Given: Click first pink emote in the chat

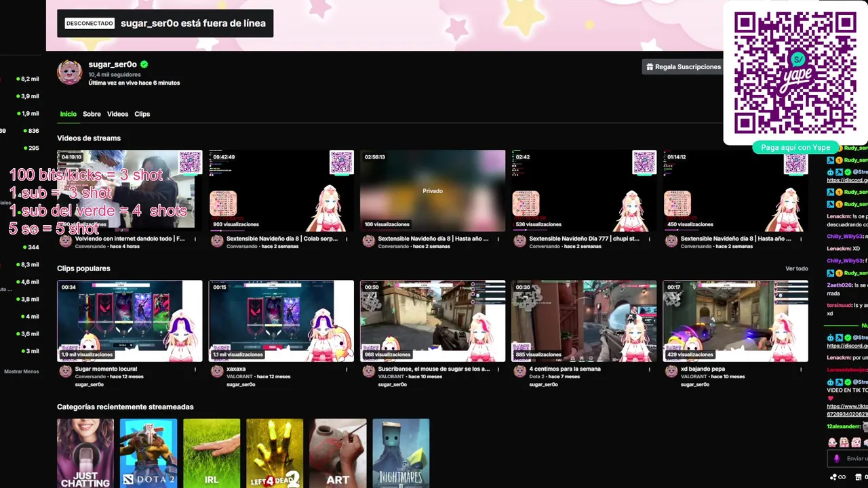Looking at the screenshot, I should 832,442.
